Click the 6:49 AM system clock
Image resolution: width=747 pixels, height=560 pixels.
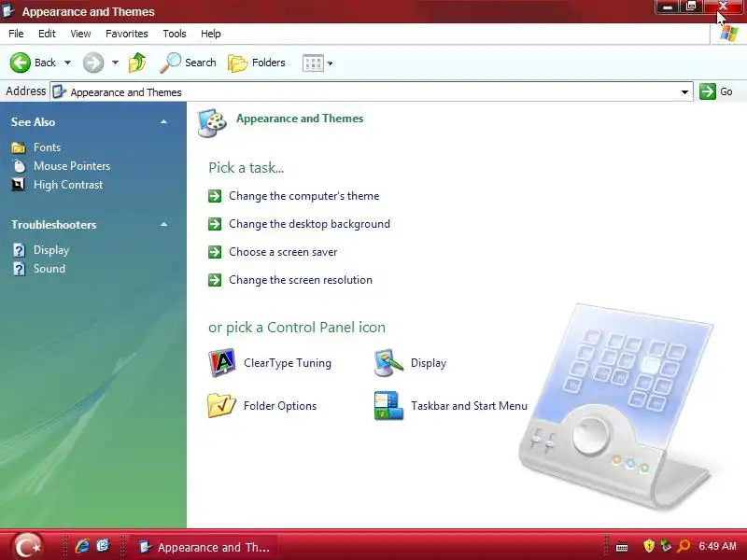(x=717, y=546)
